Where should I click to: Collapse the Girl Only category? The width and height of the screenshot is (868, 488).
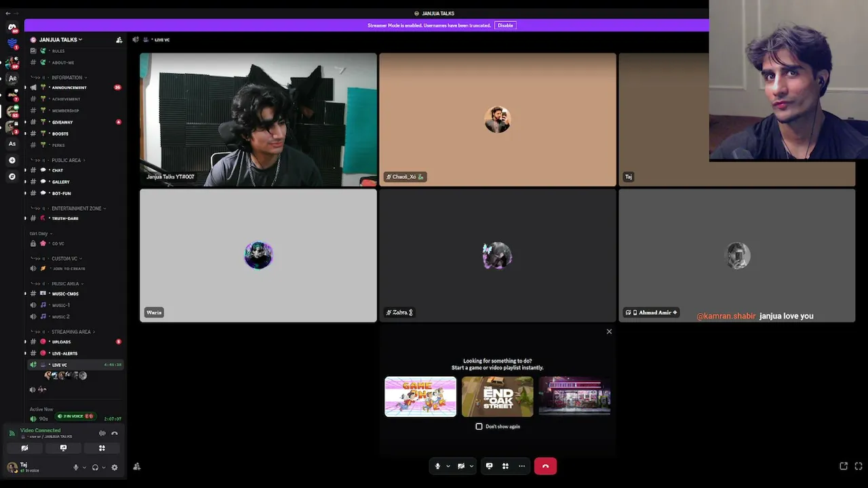(x=41, y=234)
